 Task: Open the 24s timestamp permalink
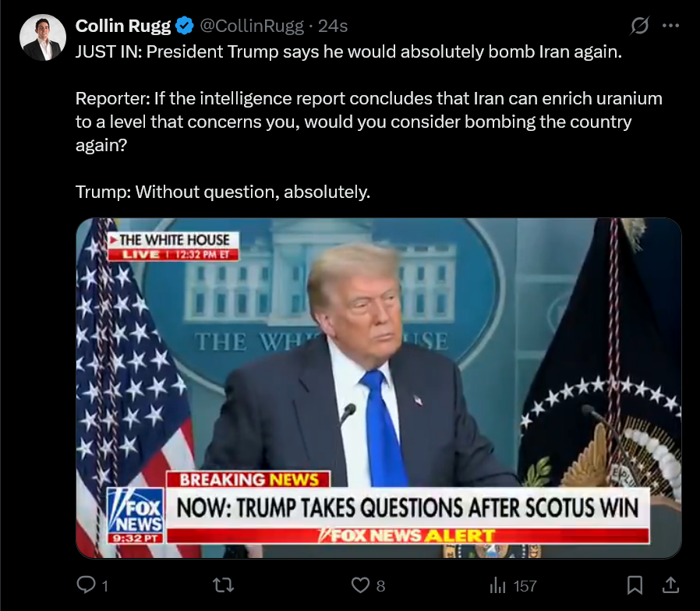pos(333,26)
